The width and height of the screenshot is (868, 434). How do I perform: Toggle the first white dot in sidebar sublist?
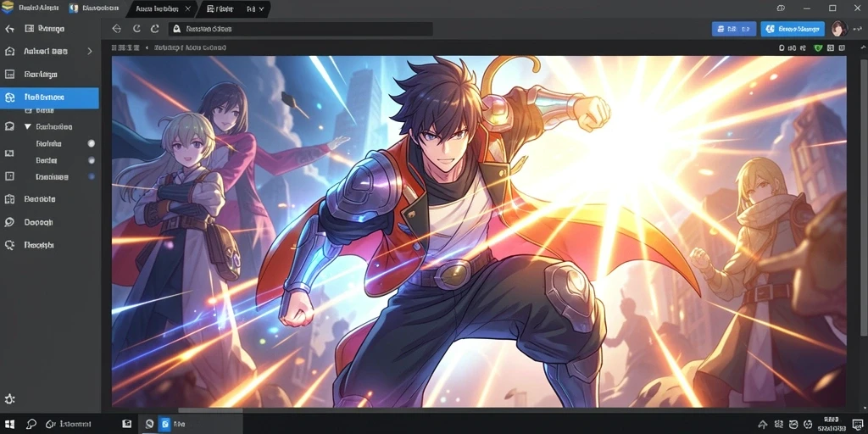coord(92,143)
